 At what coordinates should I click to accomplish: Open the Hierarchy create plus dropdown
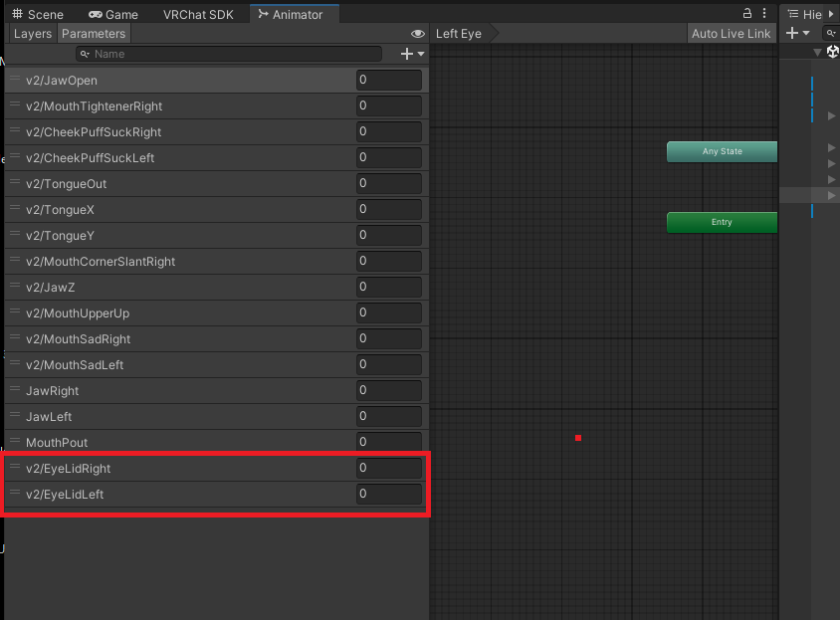click(x=797, y=33)
